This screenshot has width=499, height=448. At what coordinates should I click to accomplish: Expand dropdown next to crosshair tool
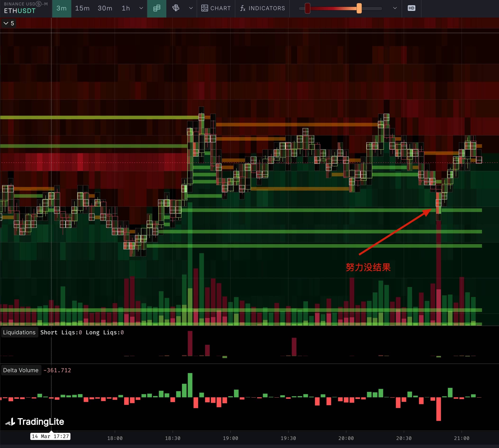(x=191, y=8)
